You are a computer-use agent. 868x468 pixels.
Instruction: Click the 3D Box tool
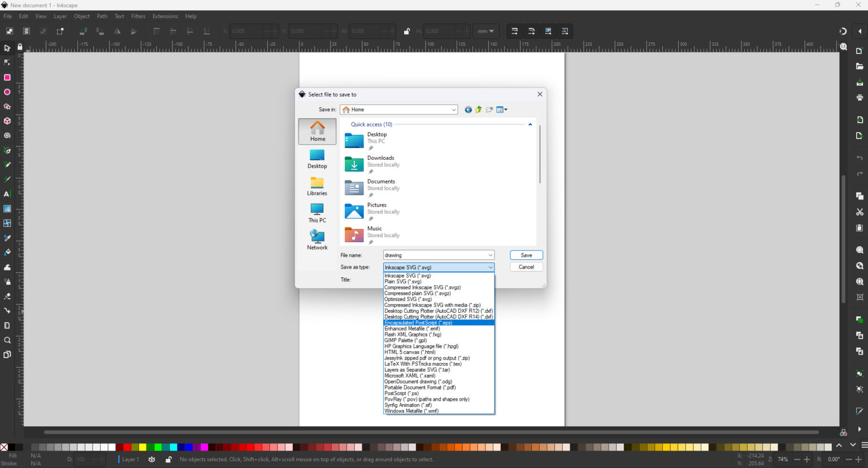pos(7,121)
